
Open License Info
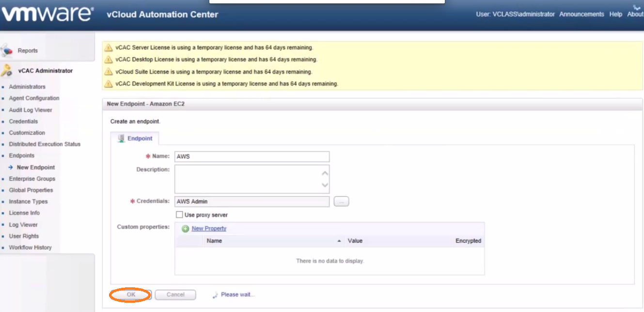(x=24, y=213)
